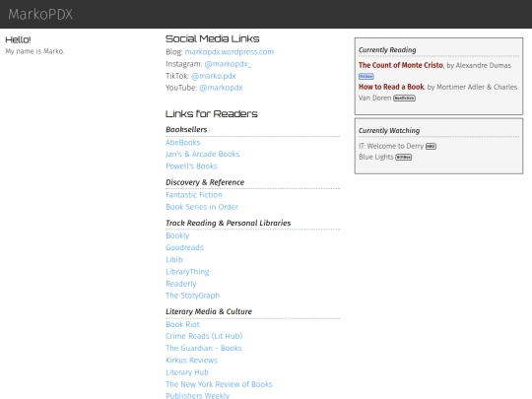Open the Publishers Weekly link
Screen dimensions: 532x399
point(197,395)
